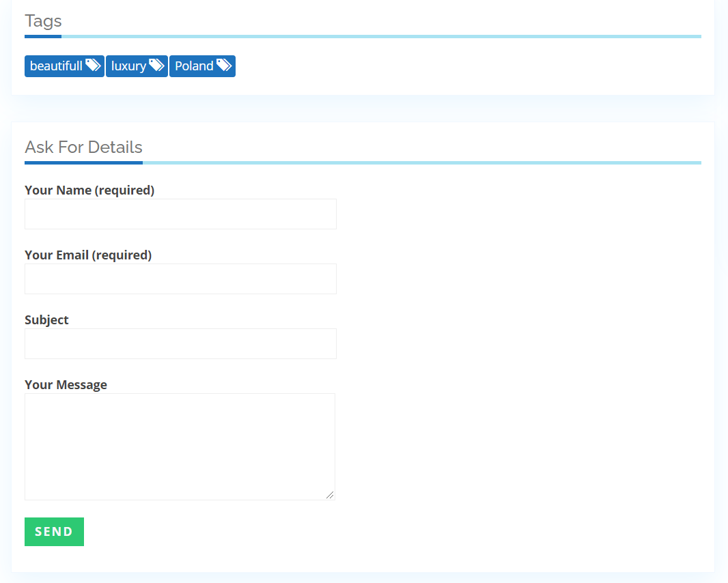728x583 pixels.
Task: Click into the Your Email input field
Action: 180,279
